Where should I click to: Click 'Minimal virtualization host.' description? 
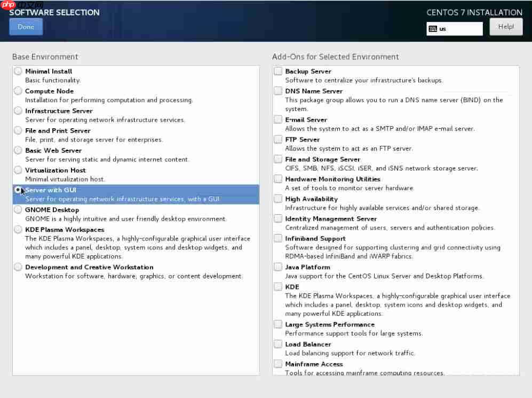pyautogui.click(x=65, y=180)
